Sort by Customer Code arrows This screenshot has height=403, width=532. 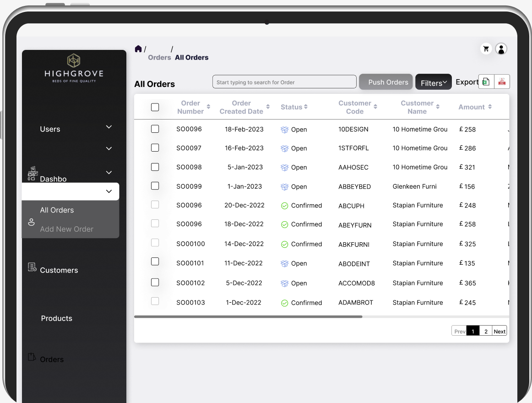pyautogui.click(x=375, y=107)
